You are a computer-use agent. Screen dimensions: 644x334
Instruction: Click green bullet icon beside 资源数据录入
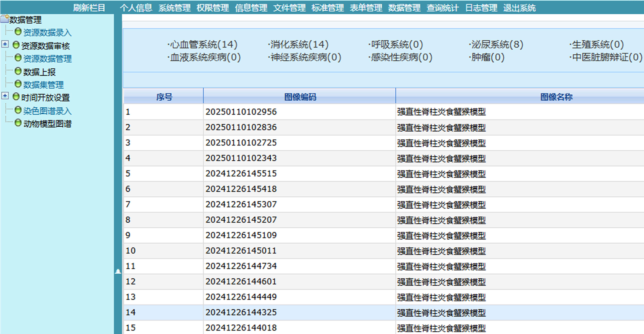point(18,32)
